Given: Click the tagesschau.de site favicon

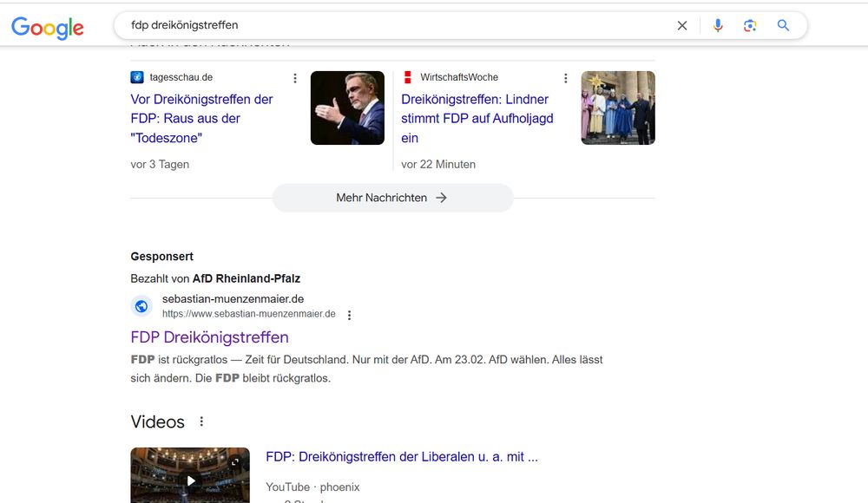Looking at the screenshot, I should point(135,76).
